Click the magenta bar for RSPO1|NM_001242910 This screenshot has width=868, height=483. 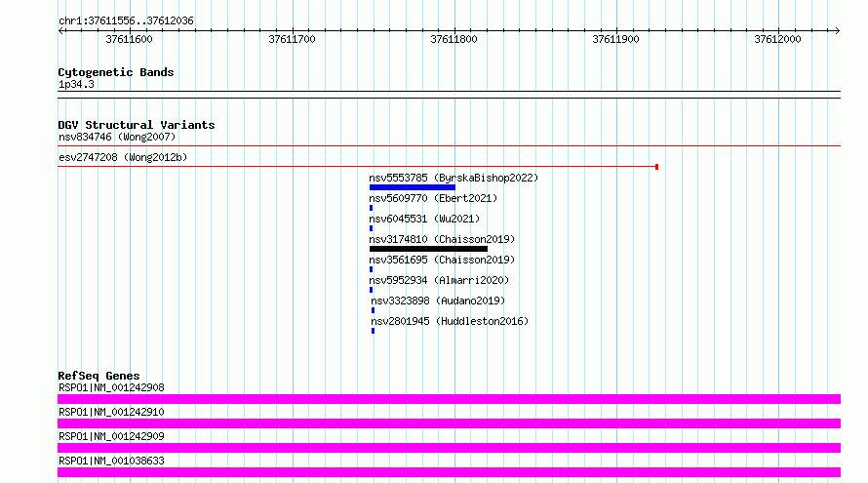(x=449, y=423)
